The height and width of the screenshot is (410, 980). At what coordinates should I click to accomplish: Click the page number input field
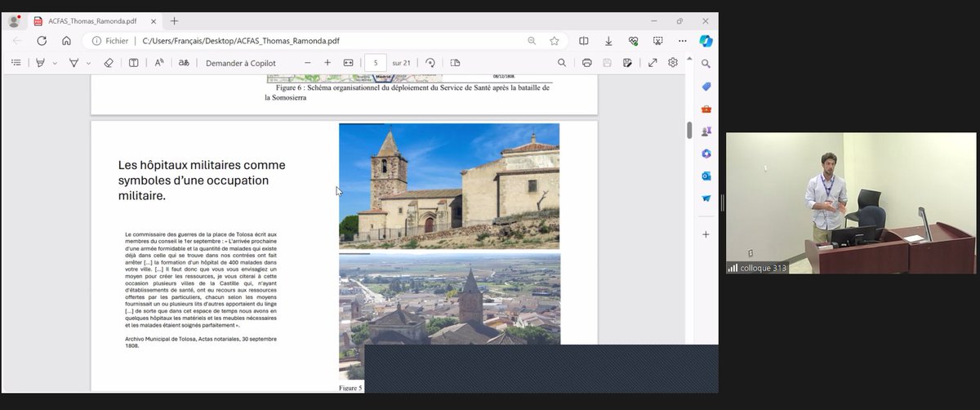pyautogui.click(x=376, y=63)
